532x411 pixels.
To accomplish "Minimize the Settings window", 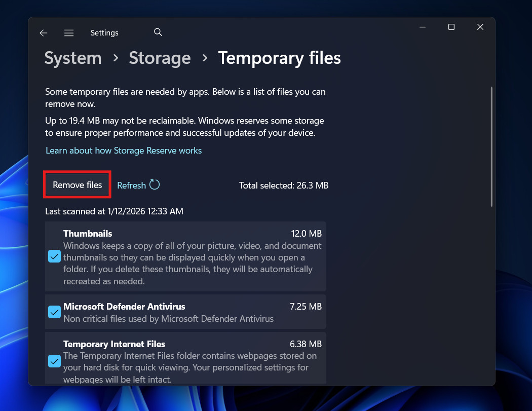I will (422, 27).
